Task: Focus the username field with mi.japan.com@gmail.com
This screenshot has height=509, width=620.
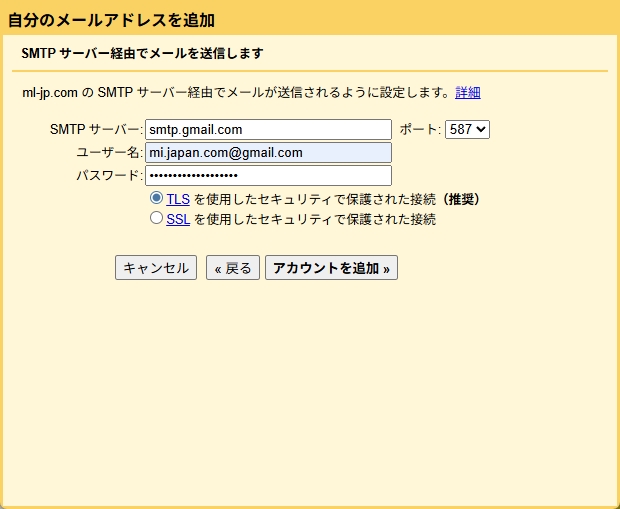Action: click(x=268, y=153)
